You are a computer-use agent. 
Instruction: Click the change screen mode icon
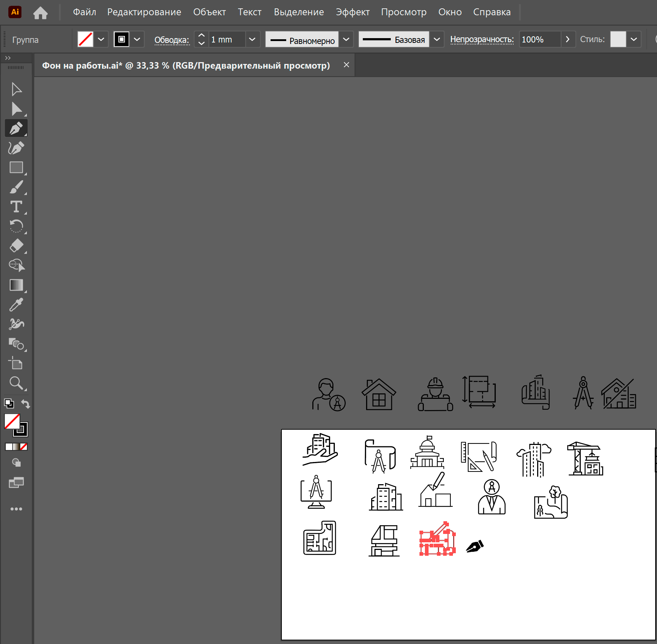tap(16, 482)
